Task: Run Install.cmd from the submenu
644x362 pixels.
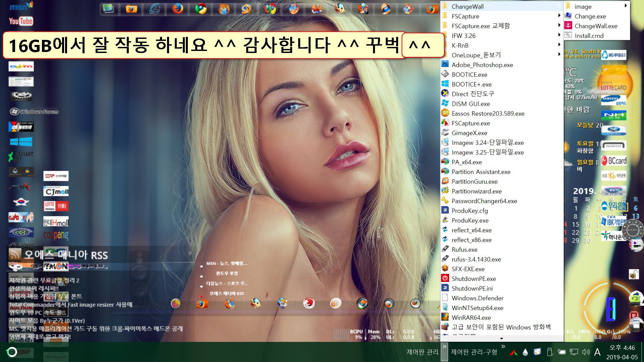Action: pos(596,36)
